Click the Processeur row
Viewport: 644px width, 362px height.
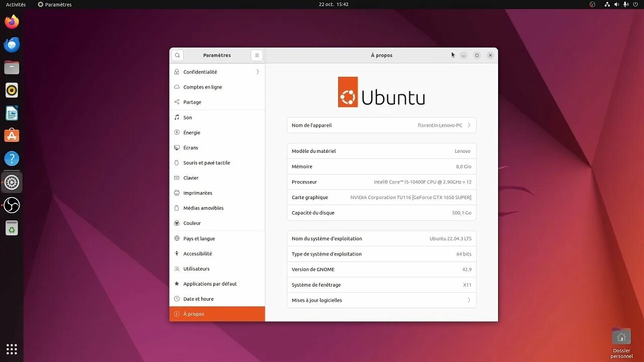(381, 182)
